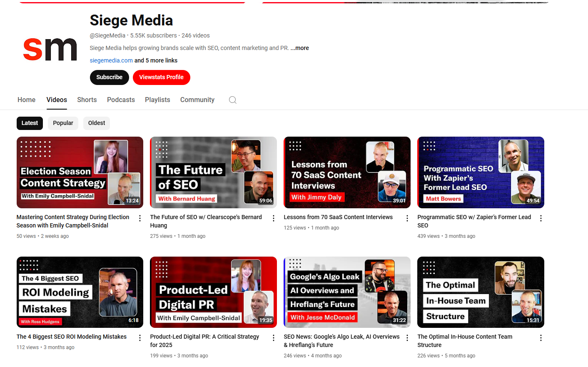Screen dimensions: 588x367
Task: Click the @SiegeMedia handle text
Action: 107,35
